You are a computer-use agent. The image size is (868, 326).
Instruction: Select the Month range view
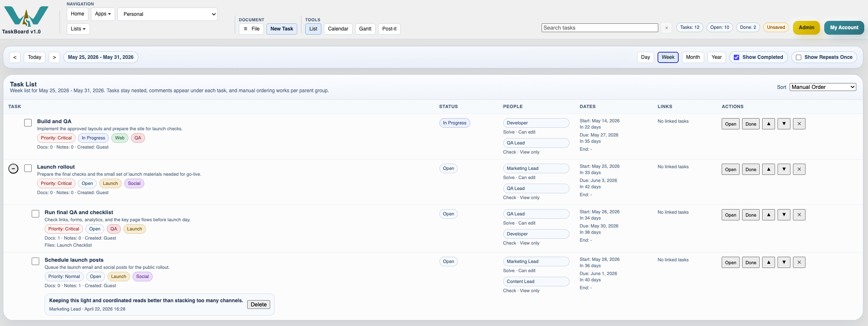coord(693,57)
